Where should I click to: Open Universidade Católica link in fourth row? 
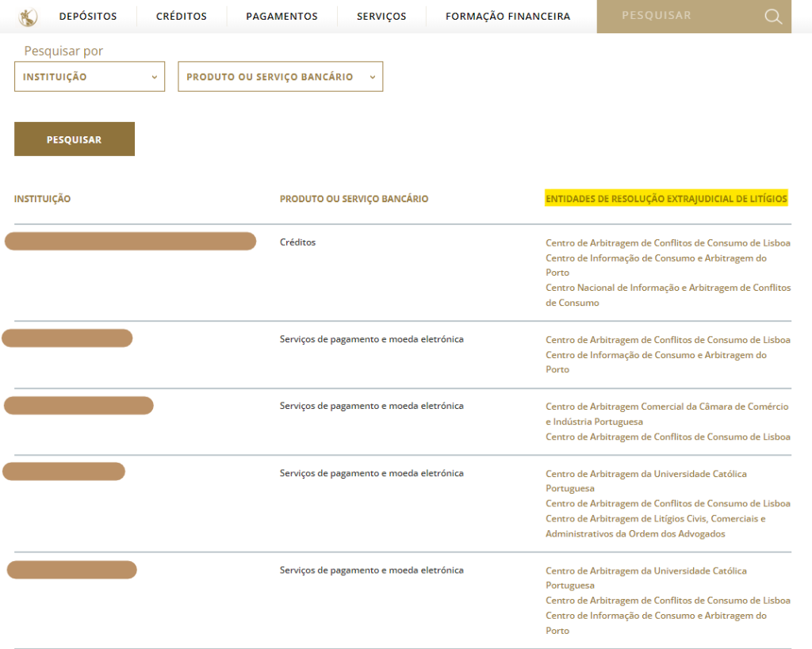646,481
